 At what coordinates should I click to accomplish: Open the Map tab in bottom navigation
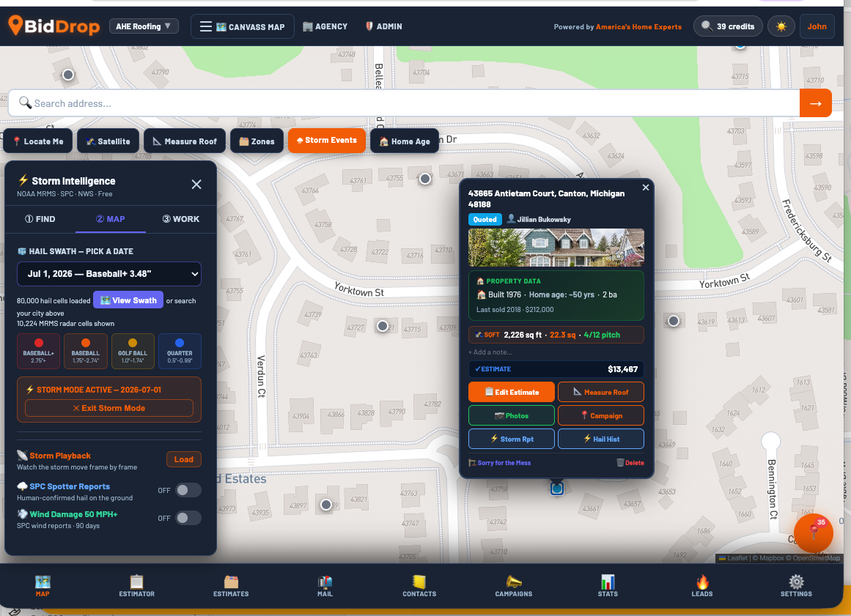pyautogui.click(x=43, y=586)
